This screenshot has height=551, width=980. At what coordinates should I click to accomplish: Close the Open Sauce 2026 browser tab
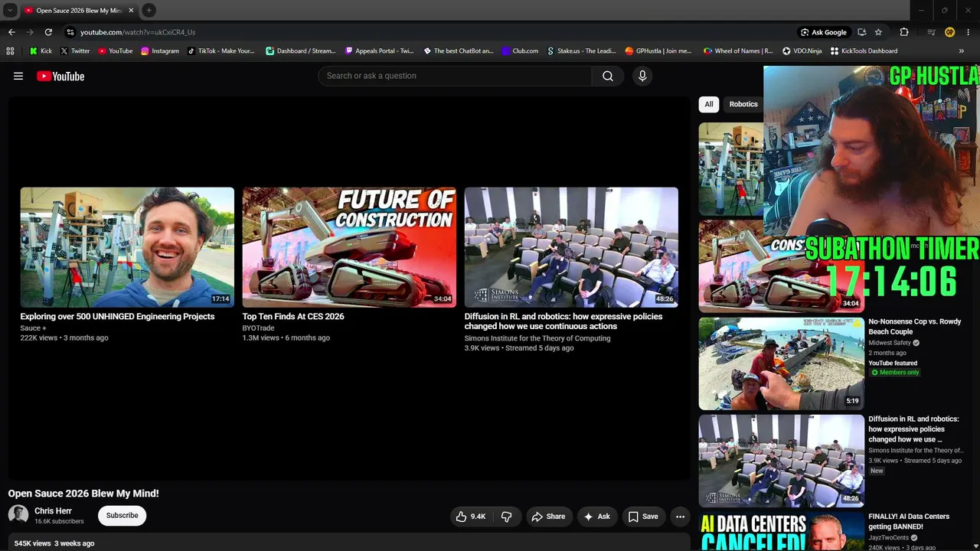pos(131,11)
